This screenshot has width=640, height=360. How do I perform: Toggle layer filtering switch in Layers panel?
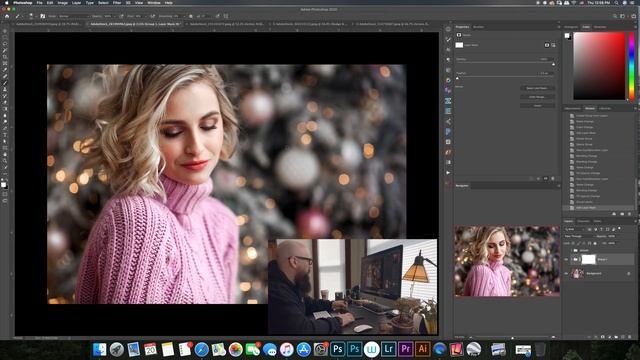pyautogui.click(x=619, y=229)
